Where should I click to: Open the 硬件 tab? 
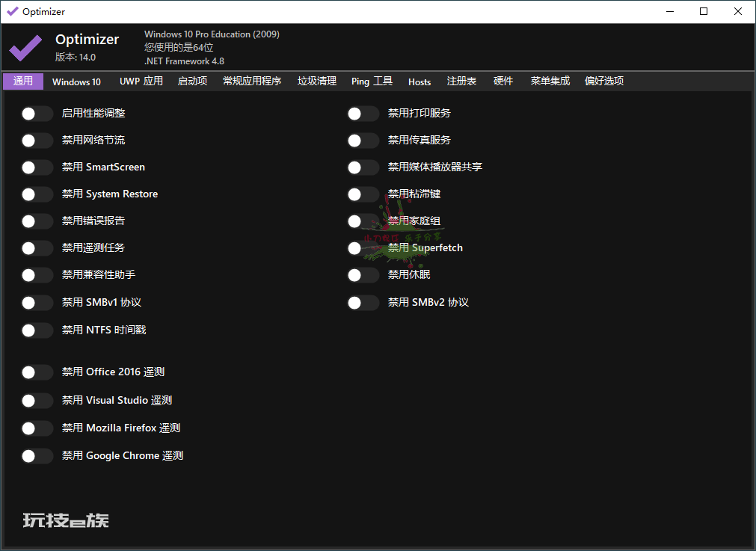click(x=503, y=81)
